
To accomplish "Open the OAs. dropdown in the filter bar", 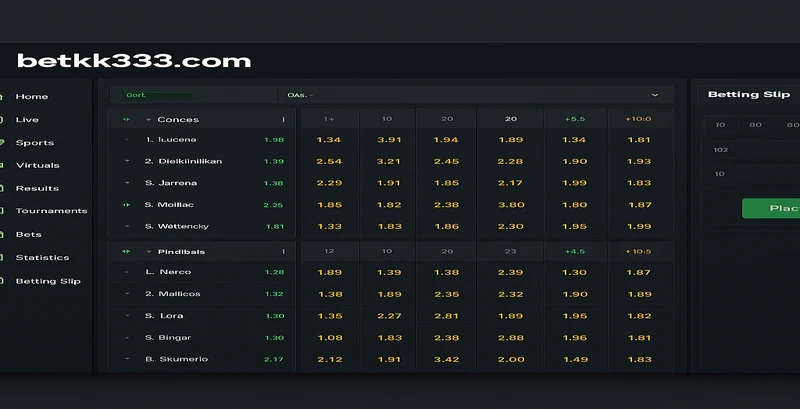I will [x=300, y=95].
